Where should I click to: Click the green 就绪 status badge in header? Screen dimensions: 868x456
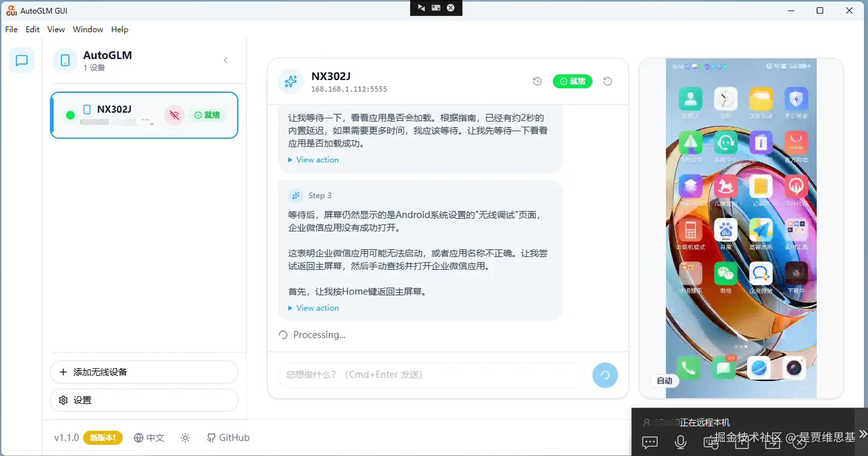point(572,81)
